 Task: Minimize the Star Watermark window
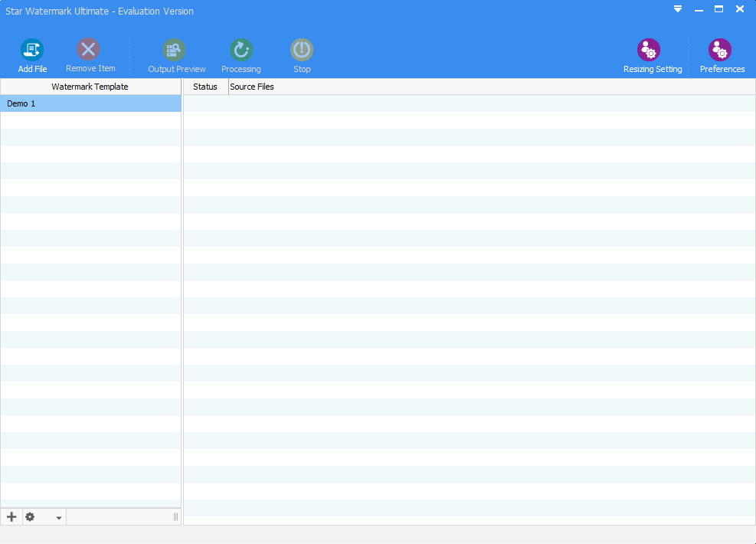[699, 10]
